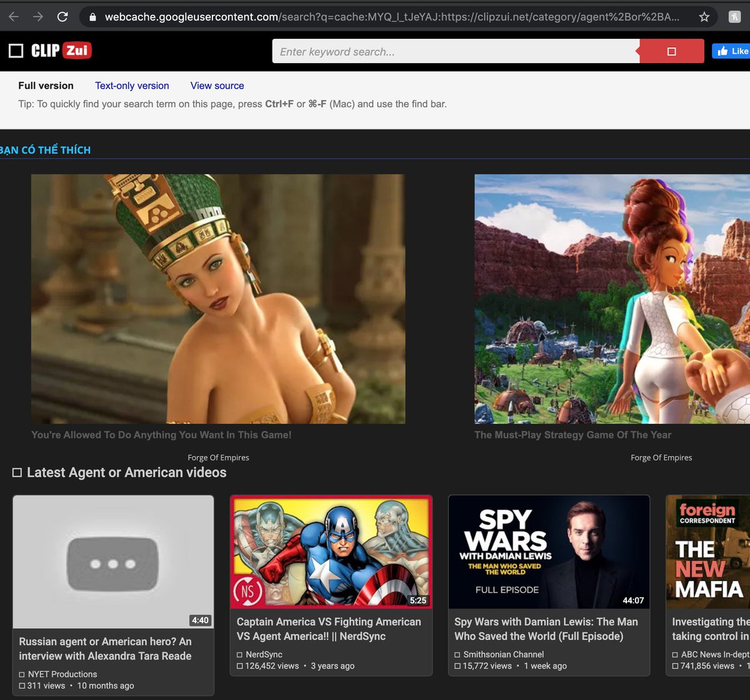Click the 126,452 views text

(x=272, y=666)
